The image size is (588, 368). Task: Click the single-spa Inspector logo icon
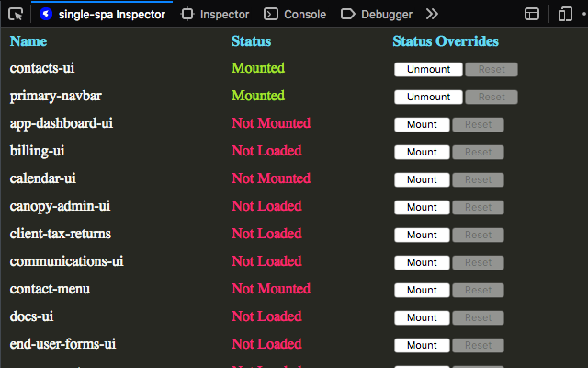[x=46, y=15]
